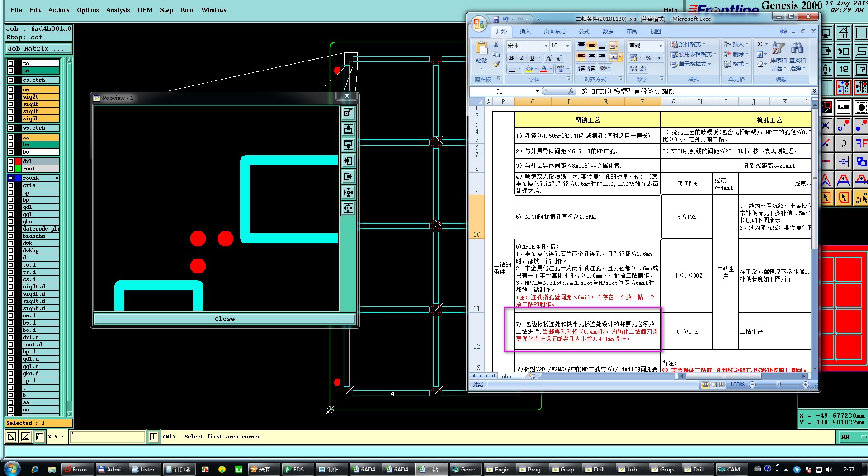This screenshot has height=476, width=868.
Task: Click the undo view icon in Genesis toolbar
Action: 844,51
